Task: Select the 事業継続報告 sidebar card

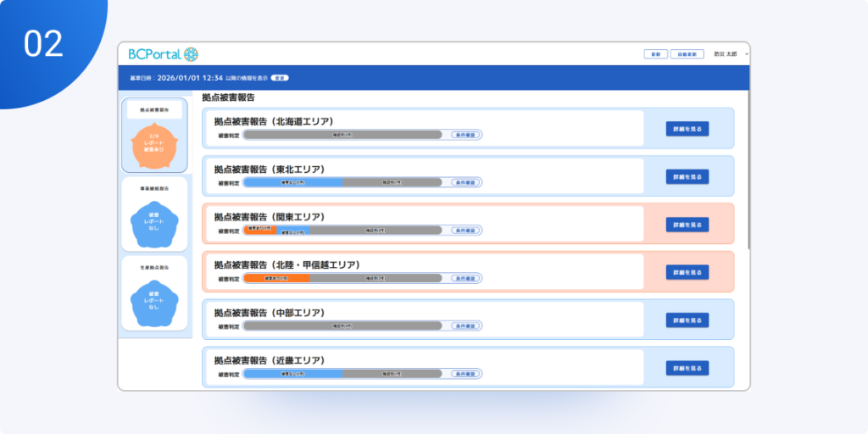Action: click(154, 214)
